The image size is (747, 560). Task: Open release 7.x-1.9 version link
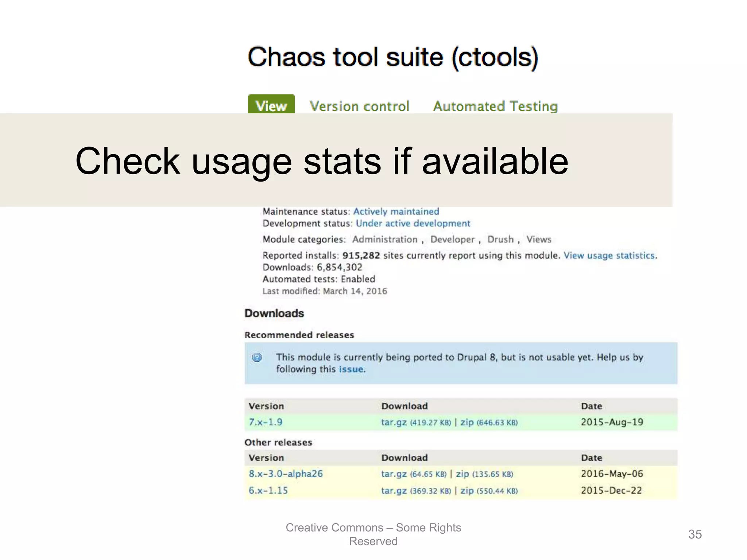point(266,422)
